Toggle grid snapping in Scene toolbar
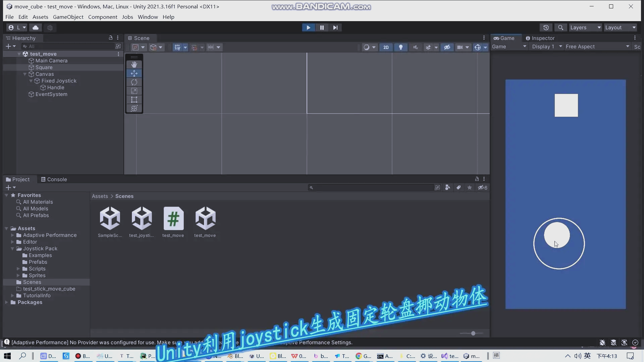Image resolution: width=644 pixels, height=362 pixels. pos(194,47)
